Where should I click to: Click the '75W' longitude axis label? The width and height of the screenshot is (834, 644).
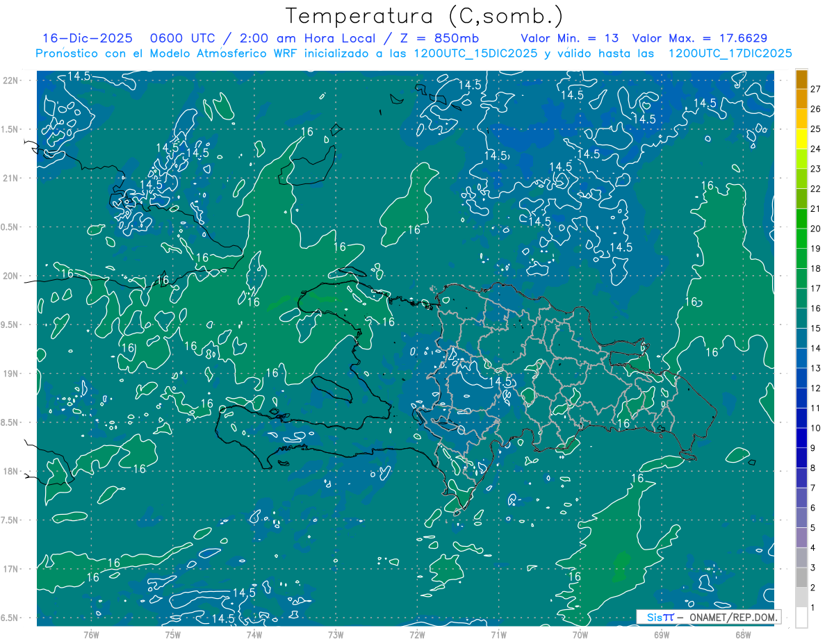(173, 634)
